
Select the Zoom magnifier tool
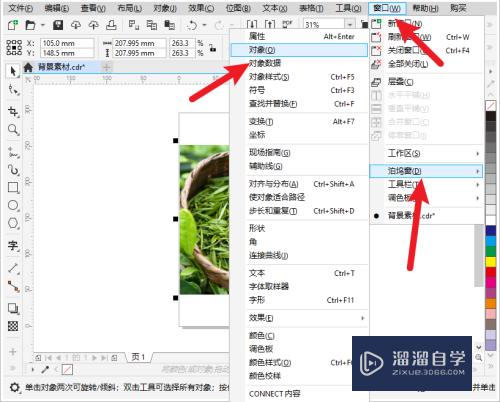coord(13,129)
